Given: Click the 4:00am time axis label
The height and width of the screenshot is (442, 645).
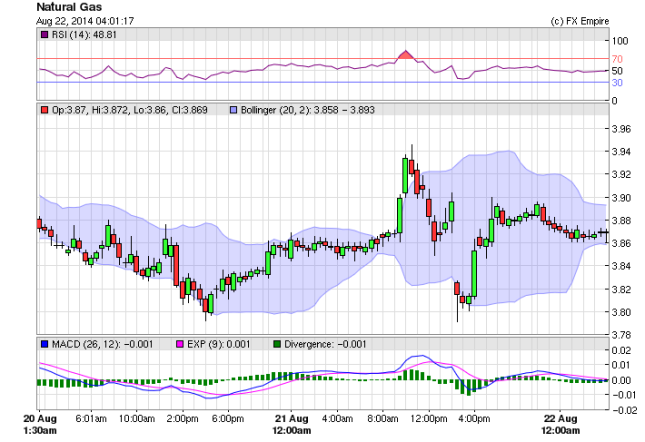Looking at the screenshot, I should pos(337,419).
